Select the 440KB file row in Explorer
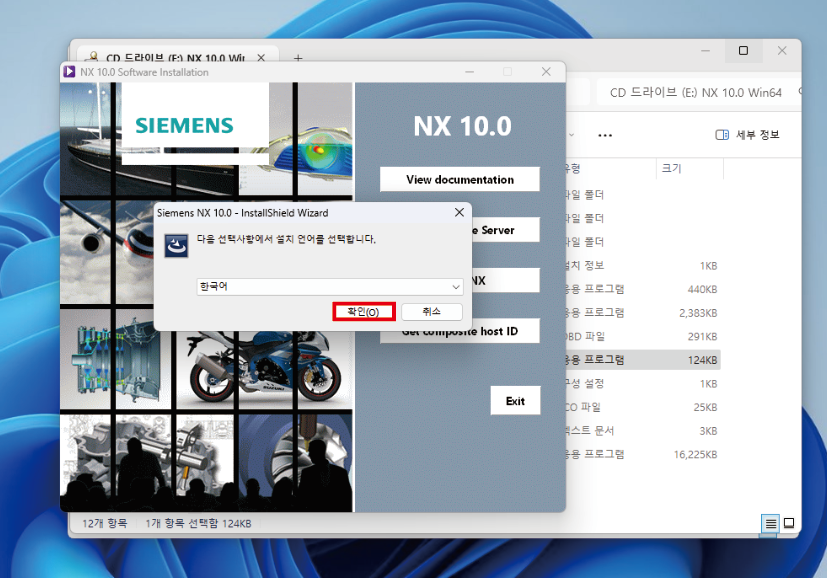The height and width of the screenshot is (578, 827). pyautogui.click(x=643, y=289)
